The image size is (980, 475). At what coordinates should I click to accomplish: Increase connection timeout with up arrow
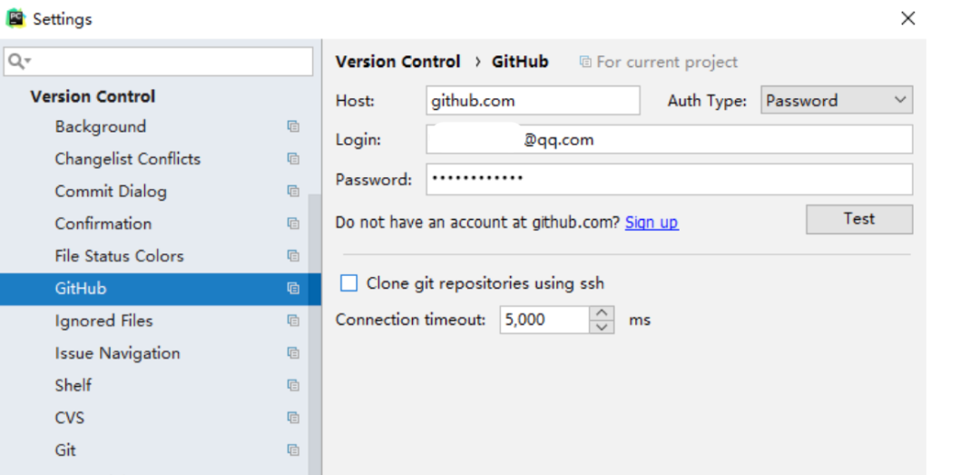(x=603, y=312)
